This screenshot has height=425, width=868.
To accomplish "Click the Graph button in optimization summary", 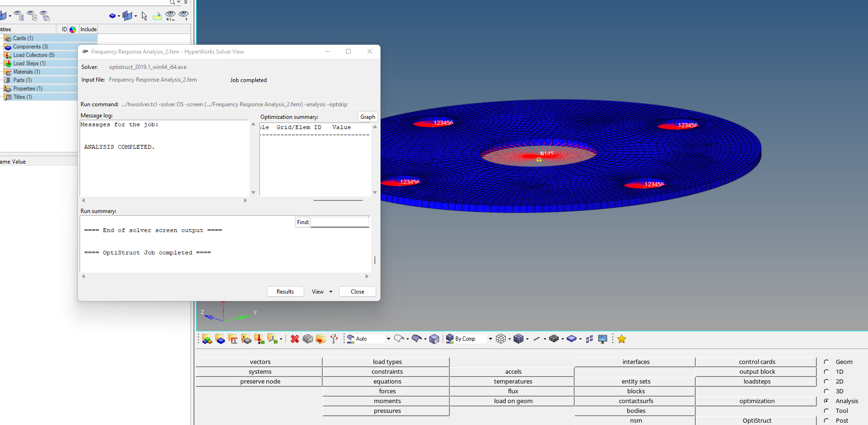I will tap(367, 117).
